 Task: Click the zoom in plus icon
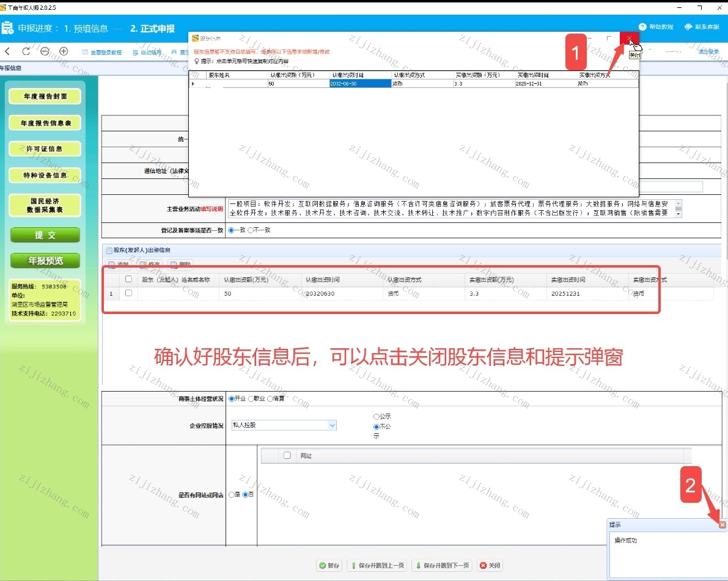(x=64, y=51)
